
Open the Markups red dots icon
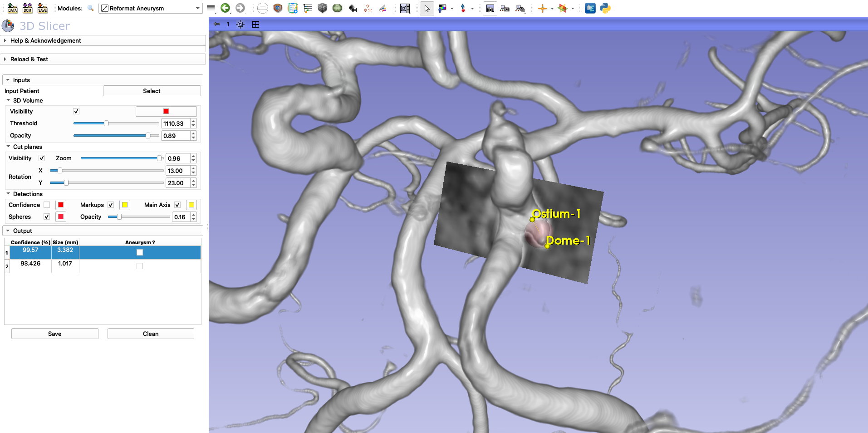coord(368,8)
